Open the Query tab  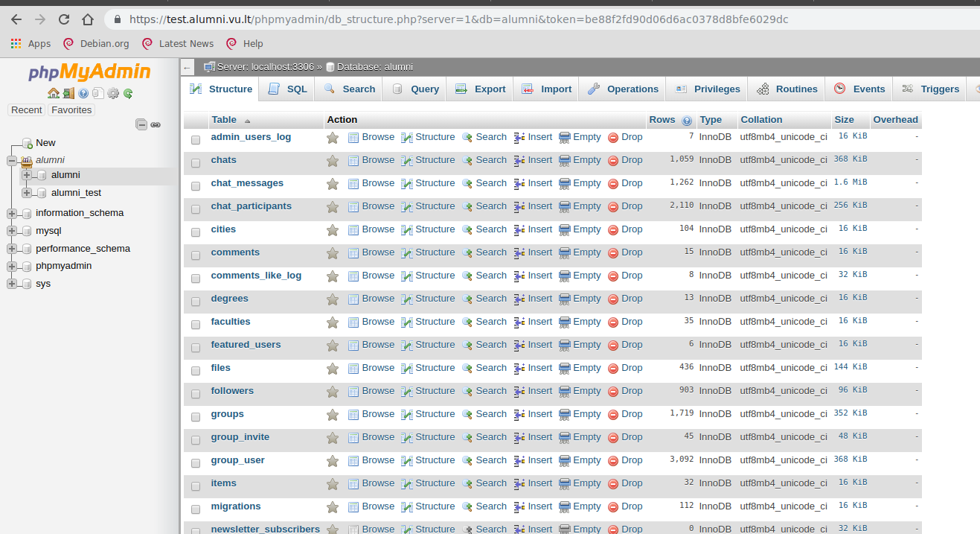(x=415, y=89)
